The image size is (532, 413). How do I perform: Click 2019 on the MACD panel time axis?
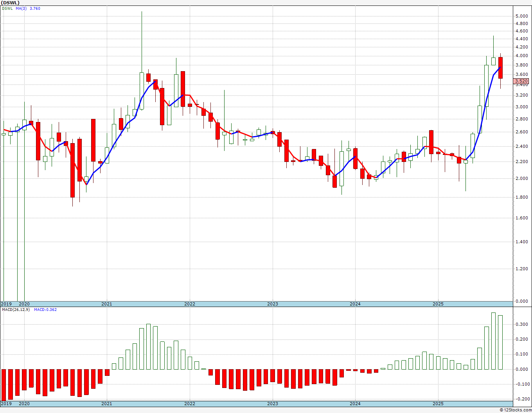[6, 404]
